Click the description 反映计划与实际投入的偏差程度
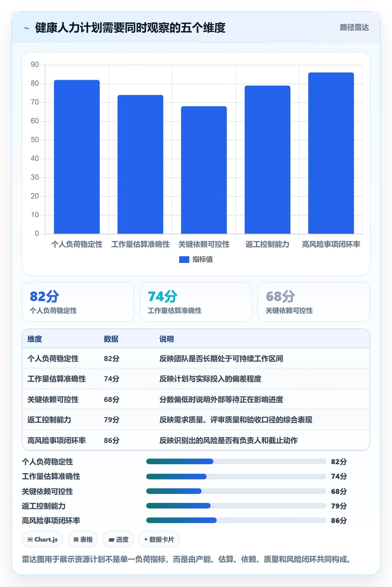The width and height of the screenshot is (392, 587). [x=210, y=379]
